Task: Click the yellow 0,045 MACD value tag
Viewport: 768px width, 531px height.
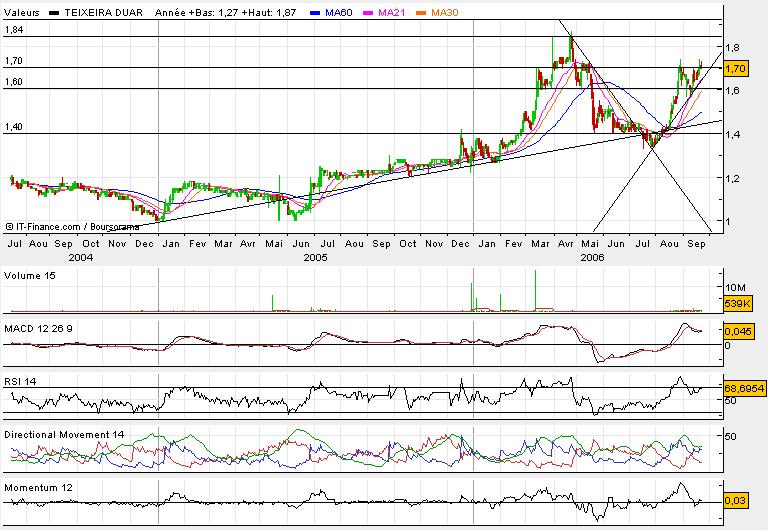Action: click(739, 332)
